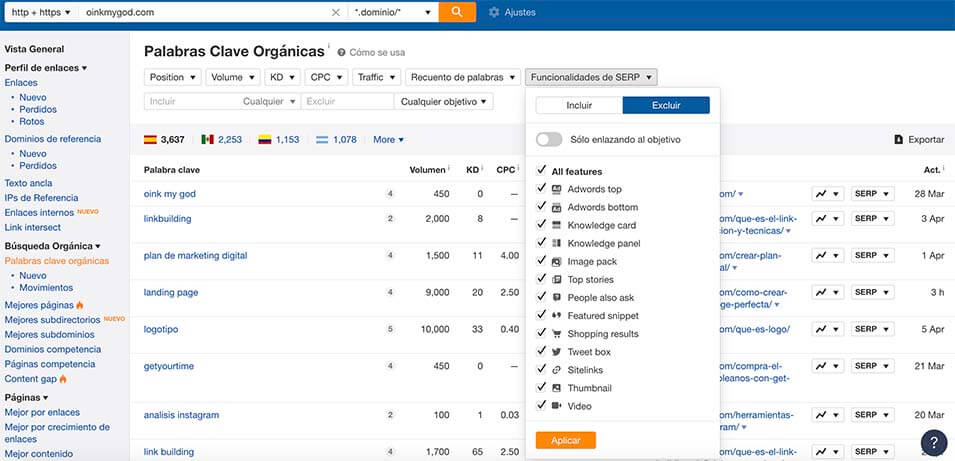Open Vista General in sidebar
The image size is (955, 461).
[x=34, y=49]
